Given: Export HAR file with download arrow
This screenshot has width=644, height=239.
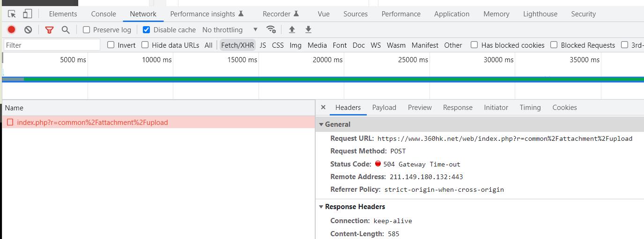Looking at the screenshot, I should pos(308,29).
